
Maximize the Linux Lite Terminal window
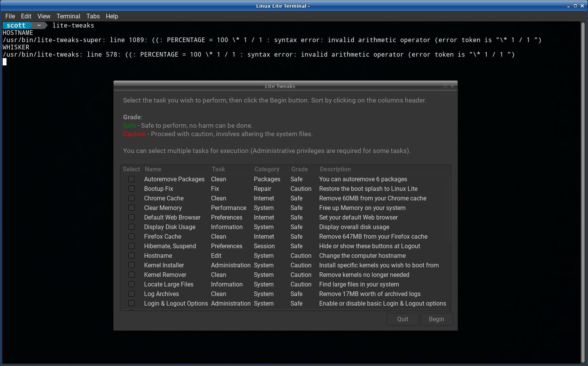pyautogui.click(x=575, y=6)
